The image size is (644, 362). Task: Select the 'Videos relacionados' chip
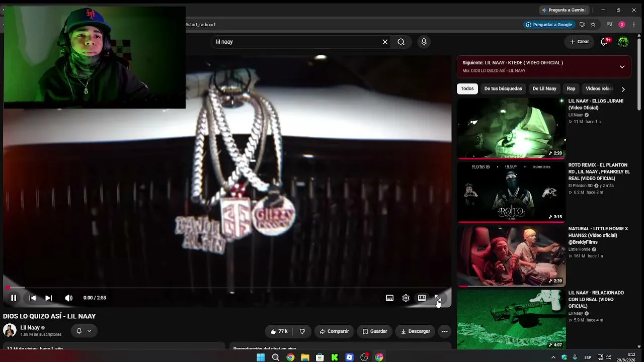599,88
